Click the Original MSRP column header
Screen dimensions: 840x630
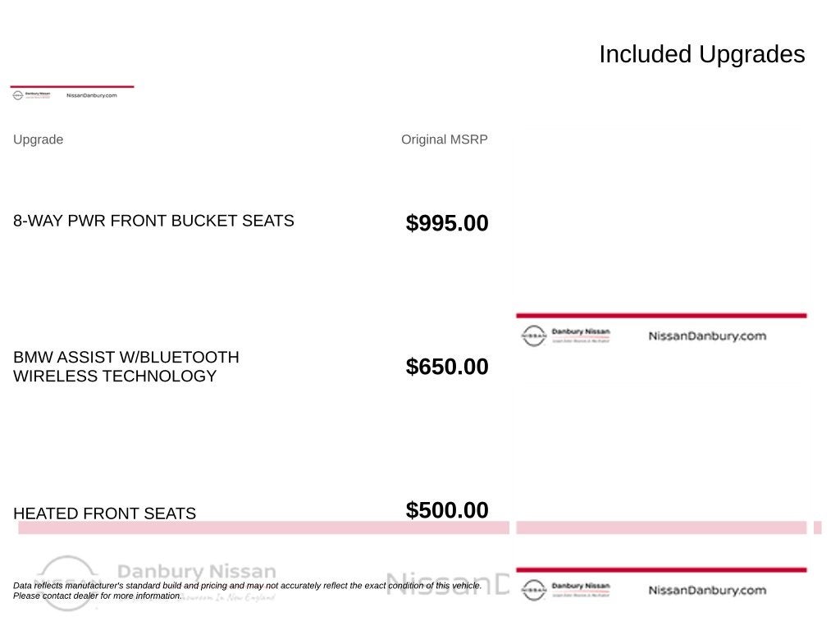[444, 139]
